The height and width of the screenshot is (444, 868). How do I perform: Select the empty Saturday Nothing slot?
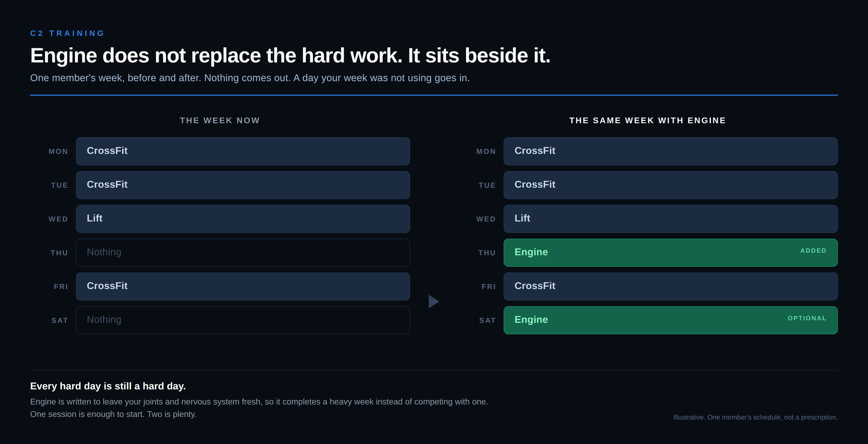pos(243,320)
